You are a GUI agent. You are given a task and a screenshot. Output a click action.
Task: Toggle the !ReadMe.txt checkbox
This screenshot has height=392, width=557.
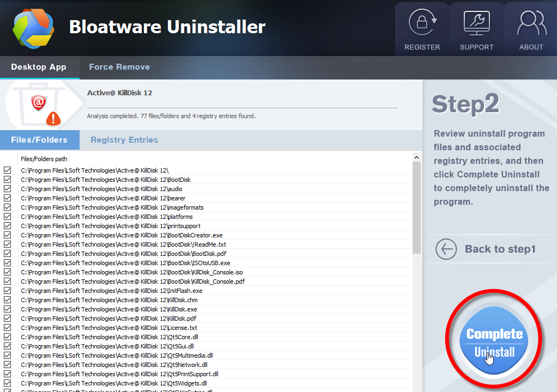click(7, 244)
